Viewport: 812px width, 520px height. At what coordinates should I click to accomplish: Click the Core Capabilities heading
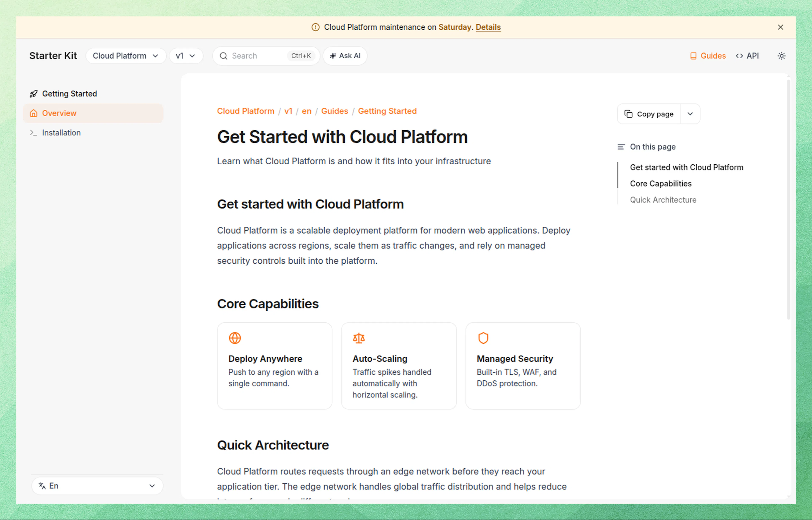tap(268, 304)
